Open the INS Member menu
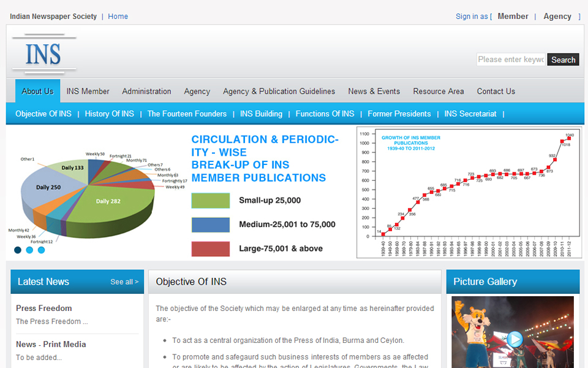588x368 pixels. (x=88, y=91)
